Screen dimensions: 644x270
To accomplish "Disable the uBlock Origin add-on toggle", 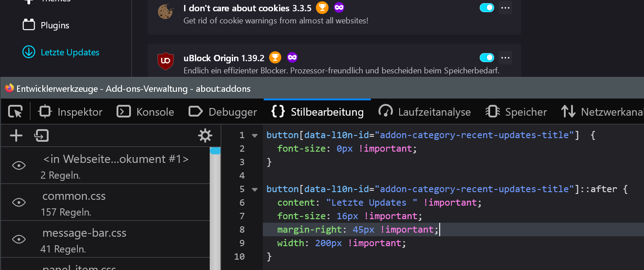I will 487,58.
